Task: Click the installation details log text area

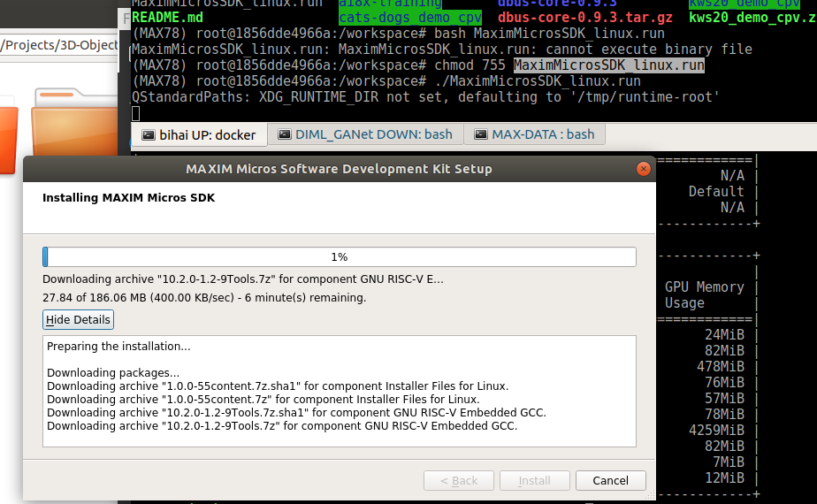Action: coord(340,391)
